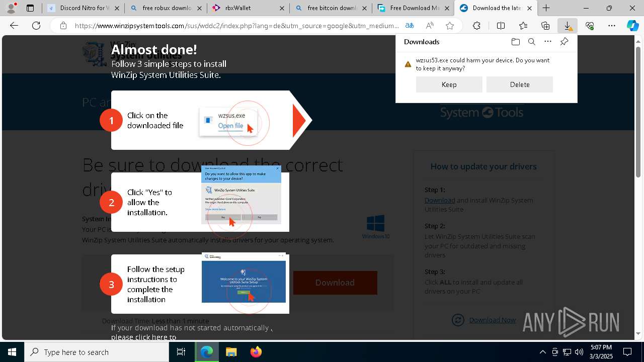The height and width of the screenshot is (362, 644).
Task: Click the refresh icon beside Download Now
Action: point(458,320)
